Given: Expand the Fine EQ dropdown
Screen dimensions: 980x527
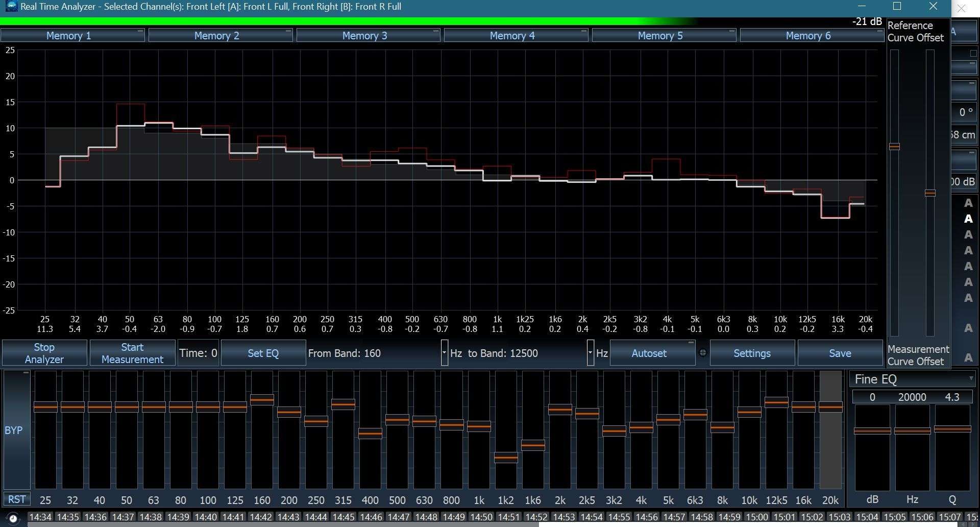Looking at the screenshot, I should coord(970,379).
